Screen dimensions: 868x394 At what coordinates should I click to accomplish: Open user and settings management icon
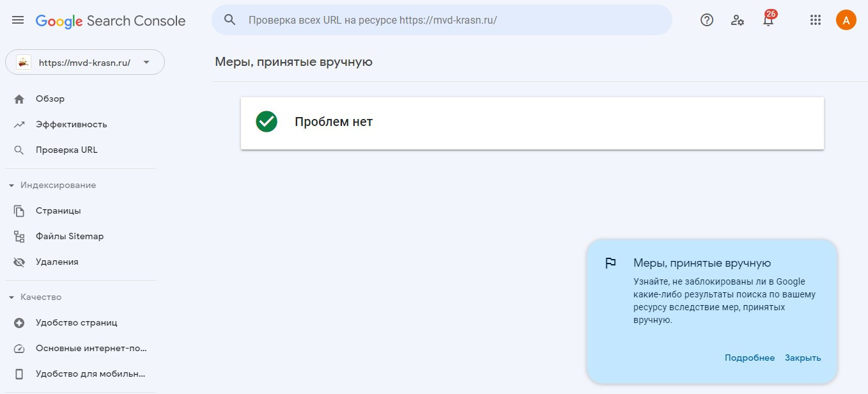pos(738,20)
